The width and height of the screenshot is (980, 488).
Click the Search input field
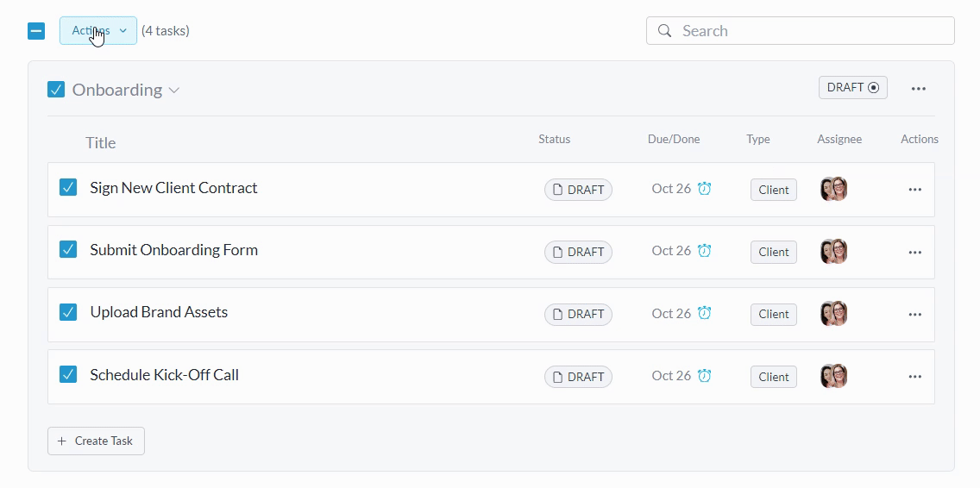pyautogui.click(x=811, y=31)
